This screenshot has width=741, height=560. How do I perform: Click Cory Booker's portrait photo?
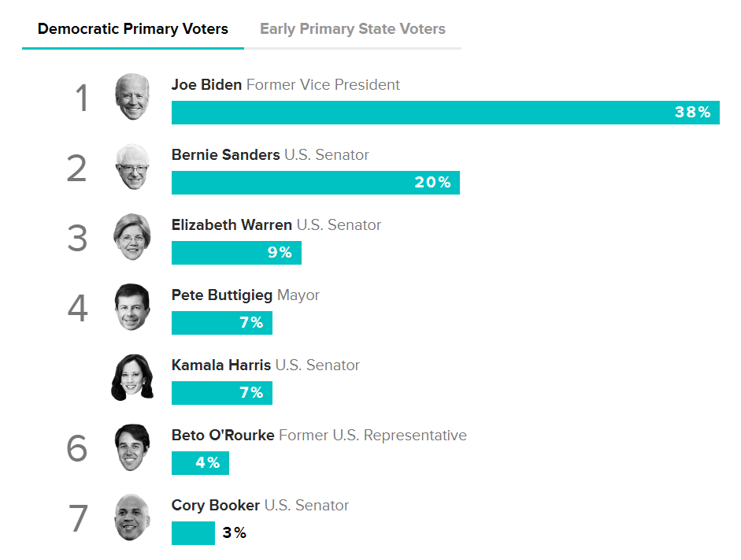[132, 517]
